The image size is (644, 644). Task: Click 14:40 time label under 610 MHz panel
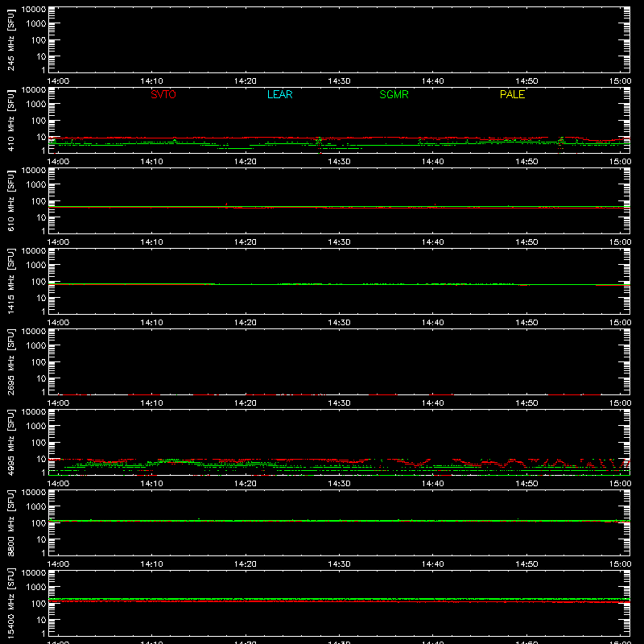432,242
